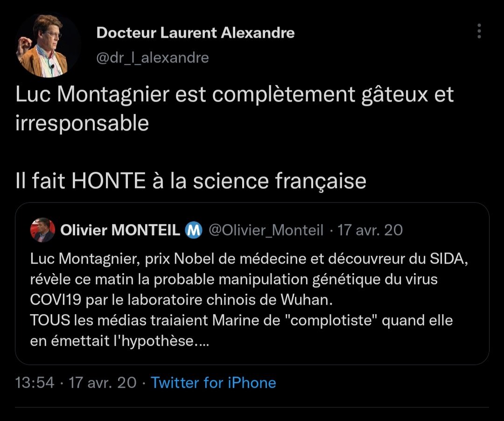Click the quoted tweet's 17 avr. 20 date
Viewport: 504px width, 421px height.
(370, 230)
